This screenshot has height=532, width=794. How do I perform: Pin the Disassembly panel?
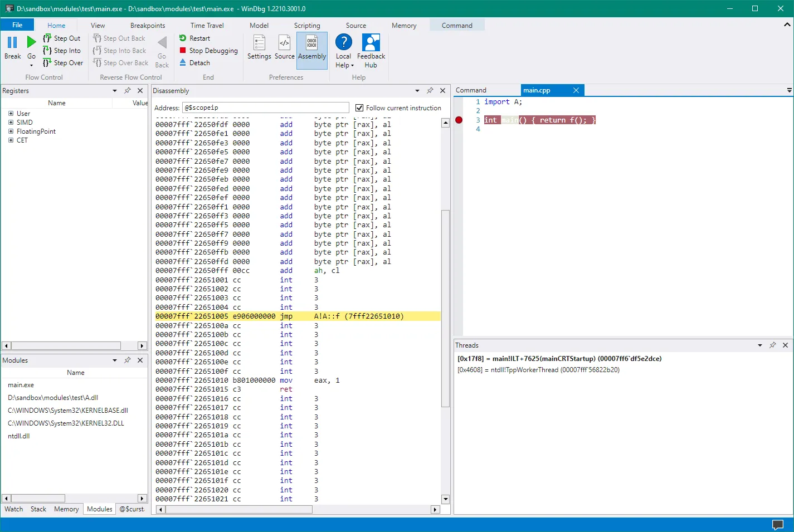click(430, 90)
